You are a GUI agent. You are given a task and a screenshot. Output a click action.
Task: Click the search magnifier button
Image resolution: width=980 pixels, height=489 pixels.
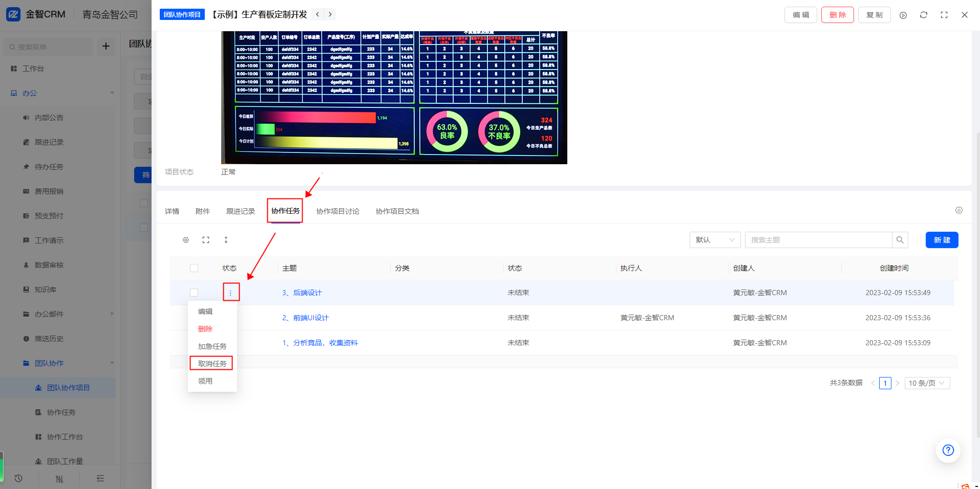pyautogui.click(x=900, y=240)
